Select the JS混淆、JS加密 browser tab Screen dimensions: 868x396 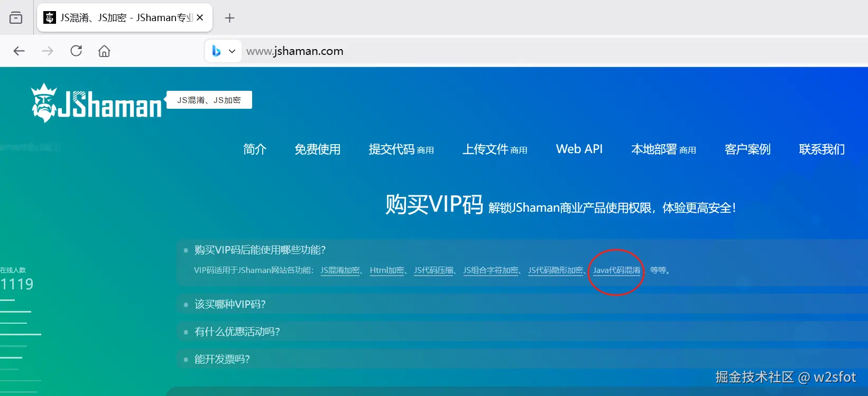coord(125,17)
